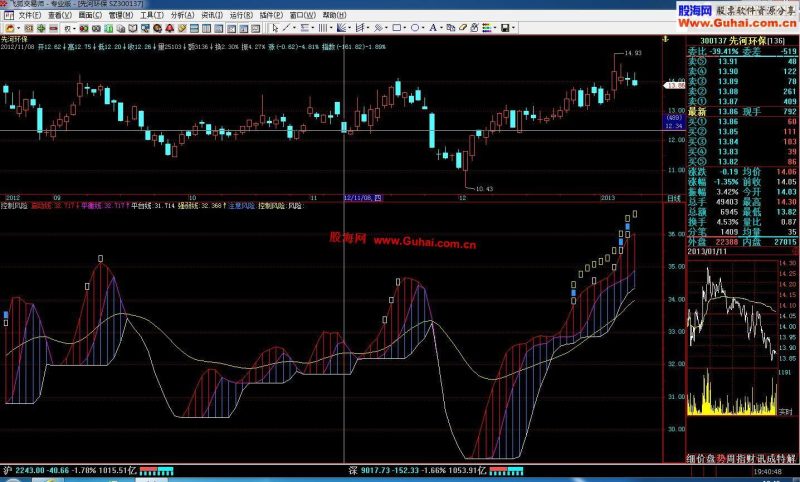
Task: Select the ellipse drawing tool
Action: tap(415, 28)
